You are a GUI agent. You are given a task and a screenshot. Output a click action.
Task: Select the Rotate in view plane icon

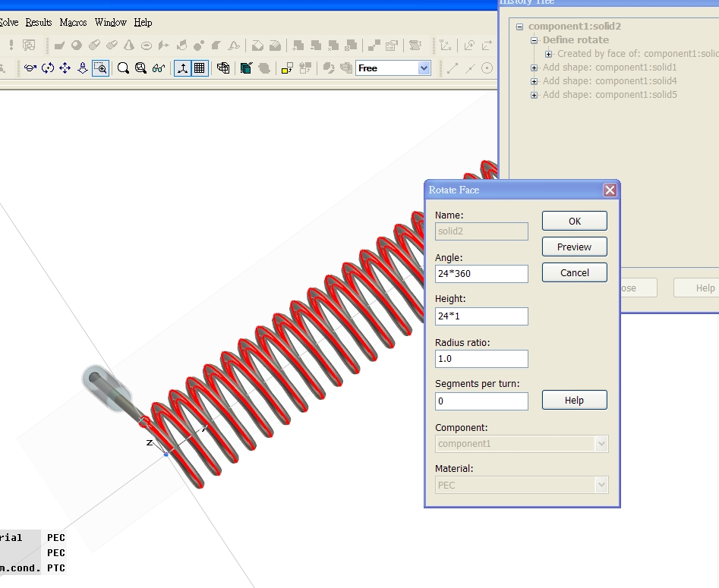pos(48,68)
